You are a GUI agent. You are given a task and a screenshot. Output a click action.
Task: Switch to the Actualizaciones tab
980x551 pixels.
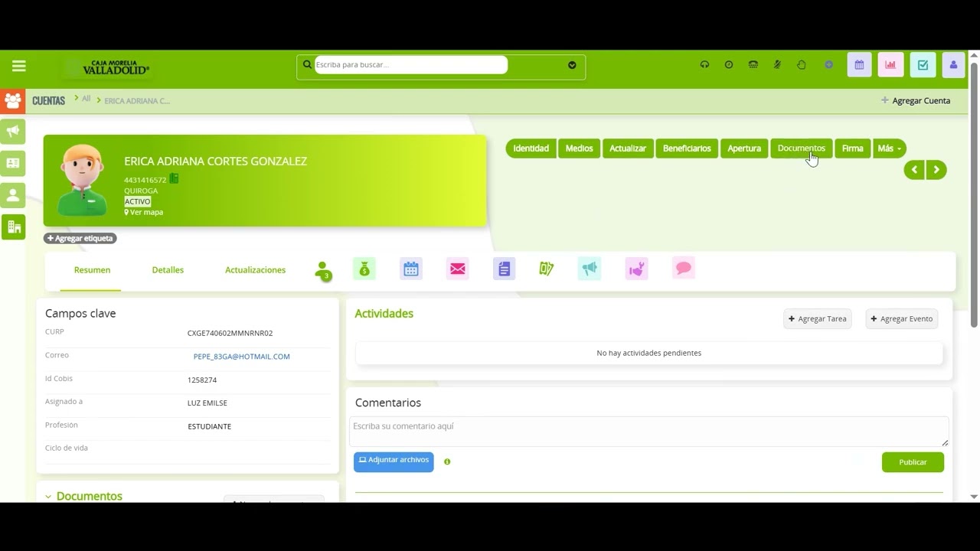click(255, 270)
